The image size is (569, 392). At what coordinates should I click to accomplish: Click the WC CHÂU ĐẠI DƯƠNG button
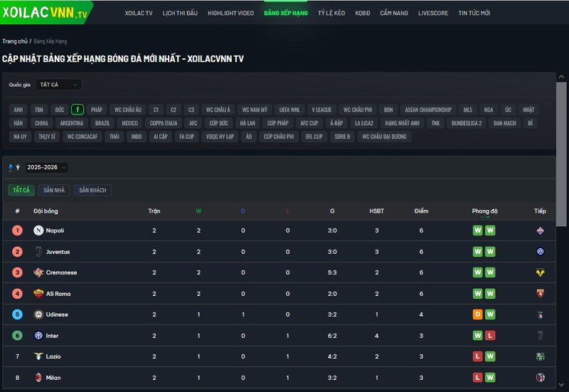(384, 137)
